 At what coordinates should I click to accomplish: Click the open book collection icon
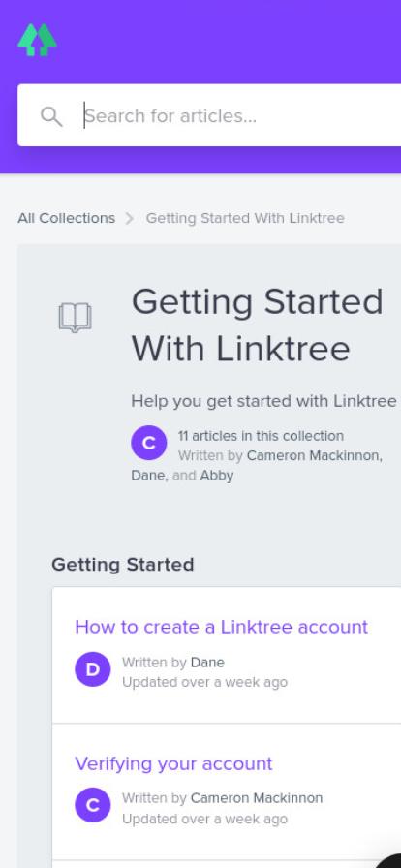tap(76, 318)
